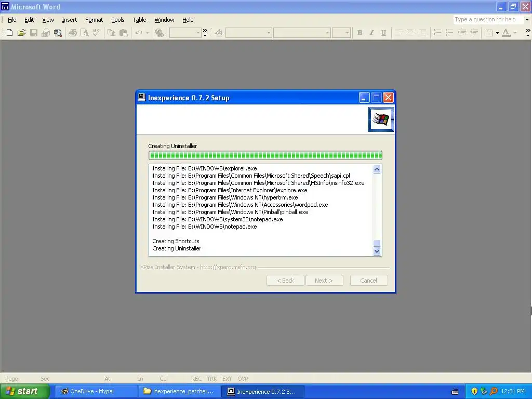
Task: Apply bulleted list formatting
Action: (449, 33)
